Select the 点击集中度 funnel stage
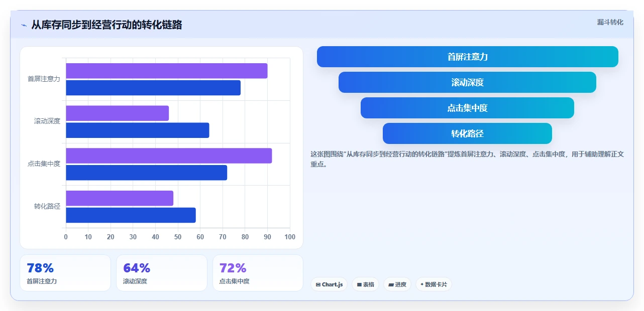644x311 pixels. coord(467,108)
